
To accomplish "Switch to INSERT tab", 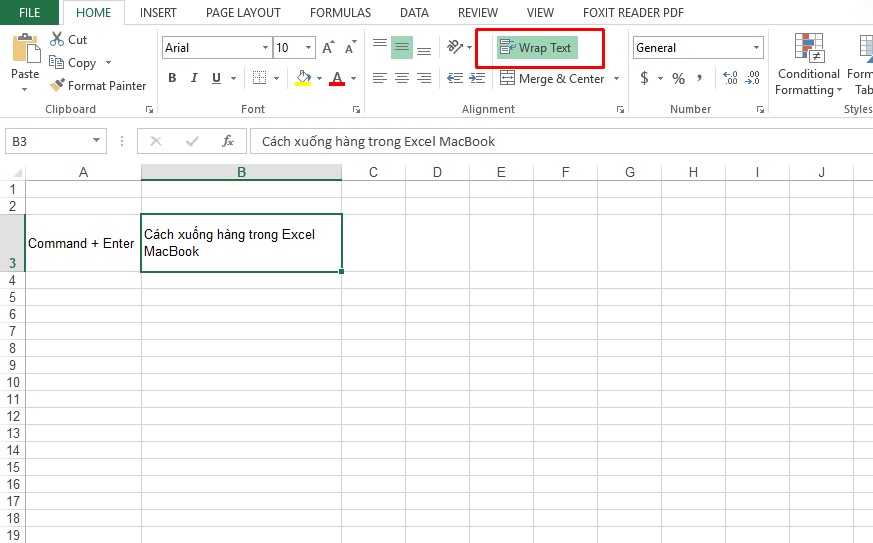I will click(x=158, y=12).
